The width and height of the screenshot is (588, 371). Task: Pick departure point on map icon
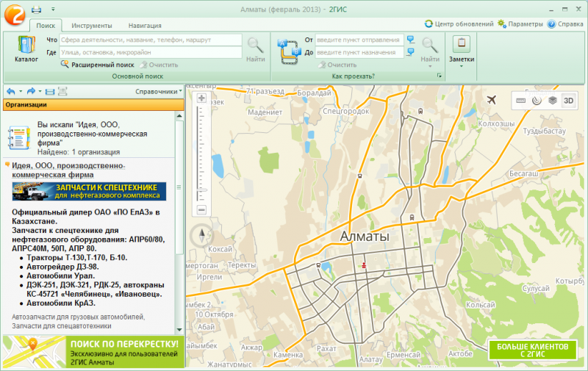pyautogui.click(x=411, y=40)
